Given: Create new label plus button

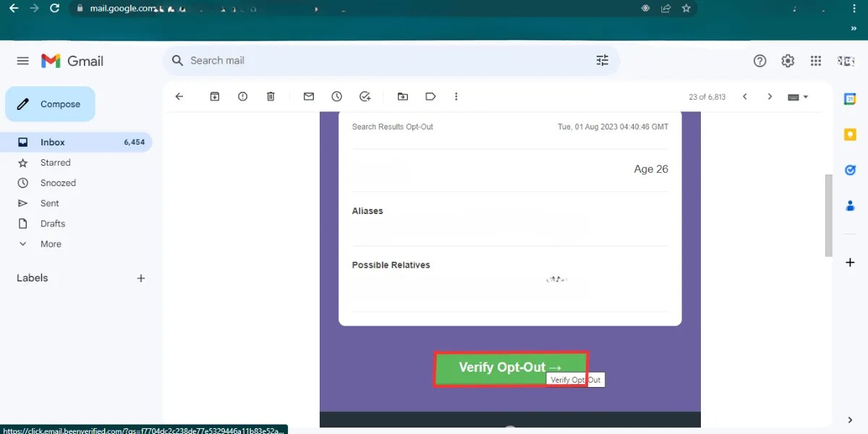Looking at the screenshot, I should point(141,278).
